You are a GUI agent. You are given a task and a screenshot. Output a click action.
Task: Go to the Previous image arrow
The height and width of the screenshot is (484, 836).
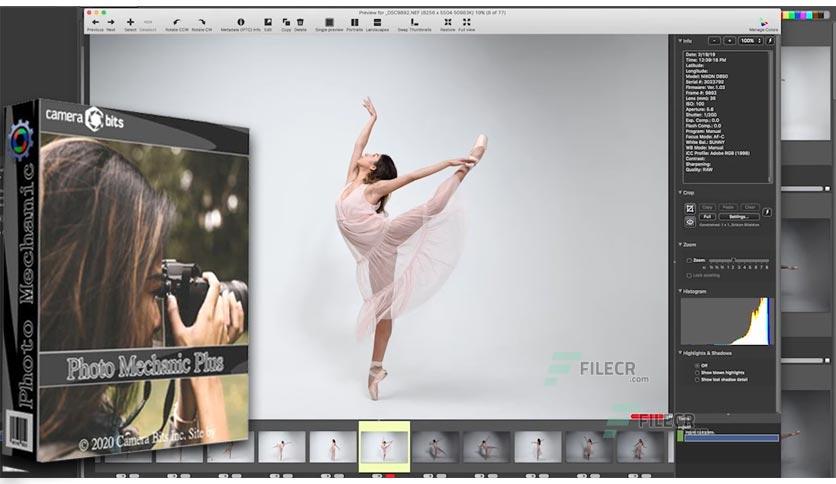pos(95,22)
